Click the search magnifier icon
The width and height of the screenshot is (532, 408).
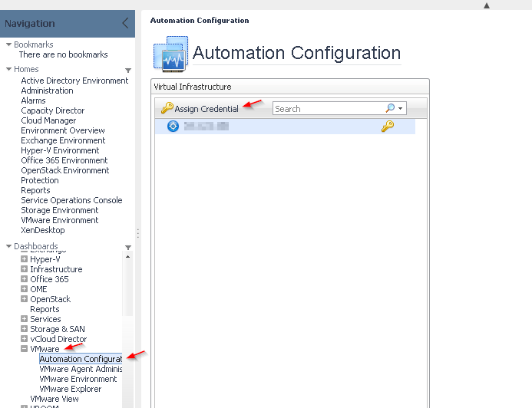click(x=390, y=108)
